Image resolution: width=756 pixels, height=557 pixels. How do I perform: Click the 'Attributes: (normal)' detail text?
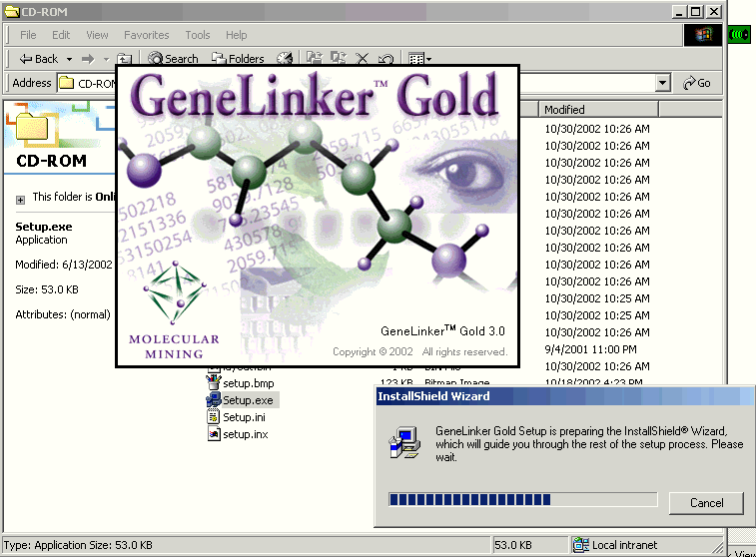click(x=63, y=314)
